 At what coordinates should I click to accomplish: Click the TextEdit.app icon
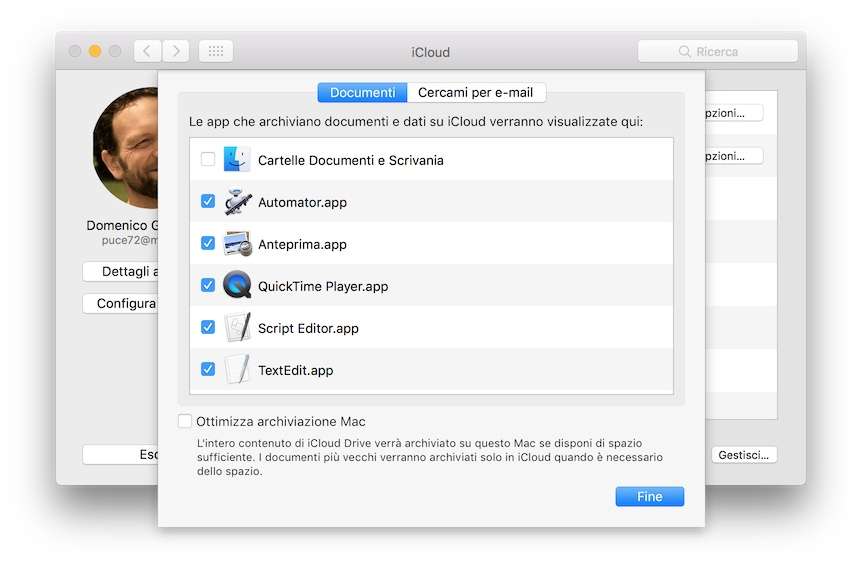[x=237, y=370]
